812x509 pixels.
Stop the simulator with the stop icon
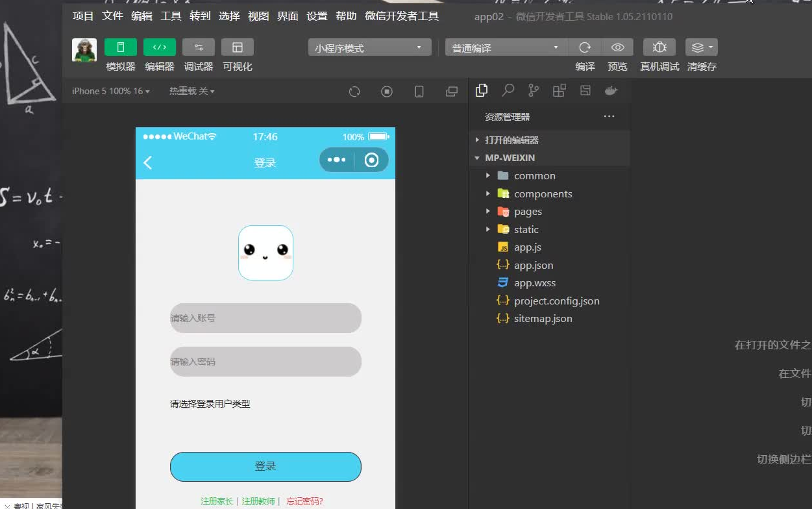pos(387,92)
